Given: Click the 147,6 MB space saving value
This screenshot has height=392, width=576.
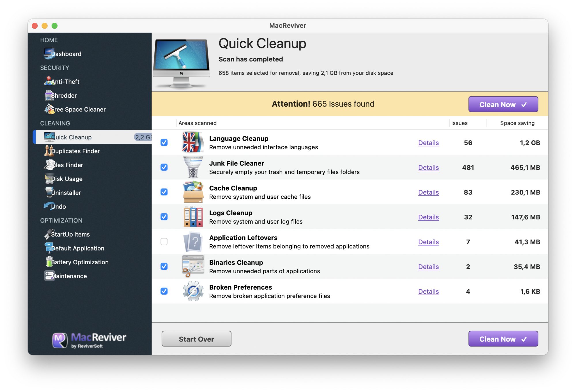Looking at the screenshot, I should coord(526,217).
